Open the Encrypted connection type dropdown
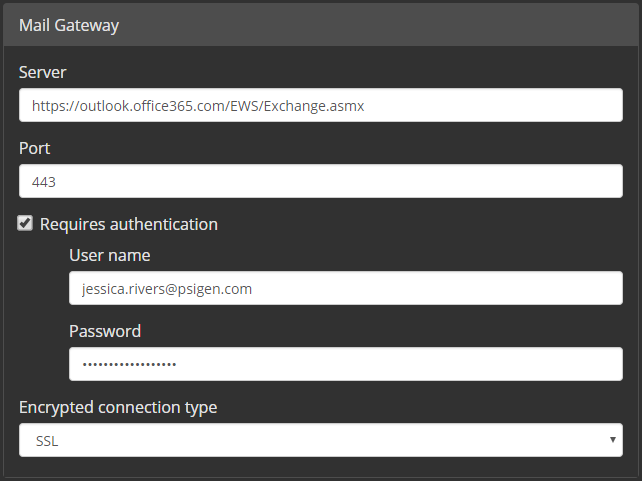 click(321, 440)
